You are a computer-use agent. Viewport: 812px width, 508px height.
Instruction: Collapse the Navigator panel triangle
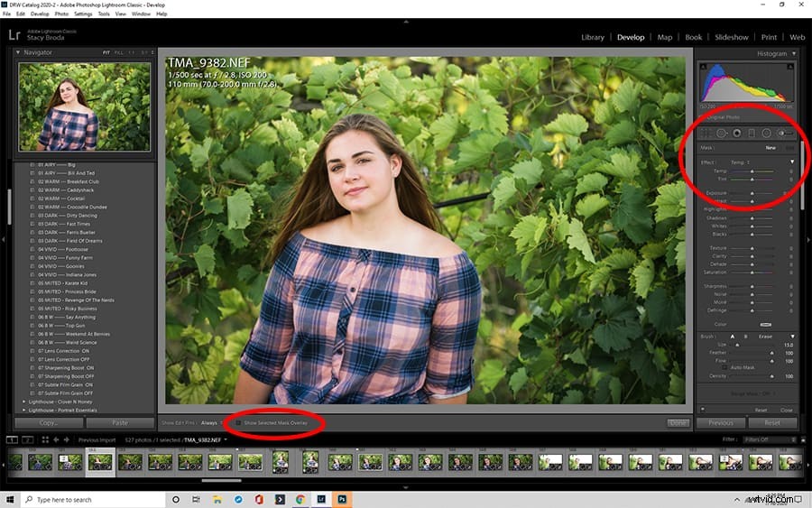click(18, 53)
